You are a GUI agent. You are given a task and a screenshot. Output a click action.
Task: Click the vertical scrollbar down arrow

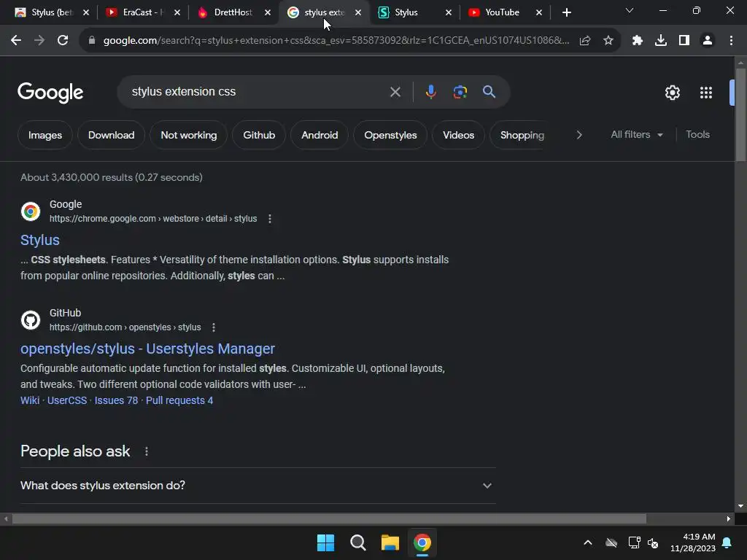tap(740, 506)
